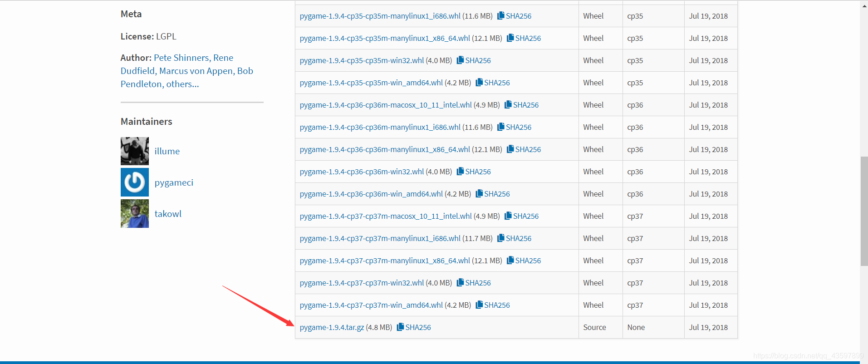The height and width of the screenshot is (364, 868).
Task: Open illume maintainer profile name
Action: [167, 151]
